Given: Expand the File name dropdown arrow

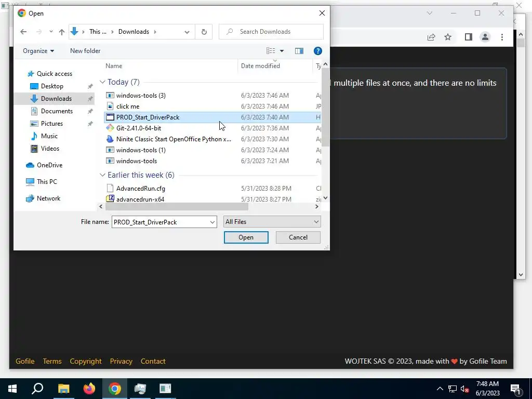Looking at the screenshot, I should (x=212, y=222).
